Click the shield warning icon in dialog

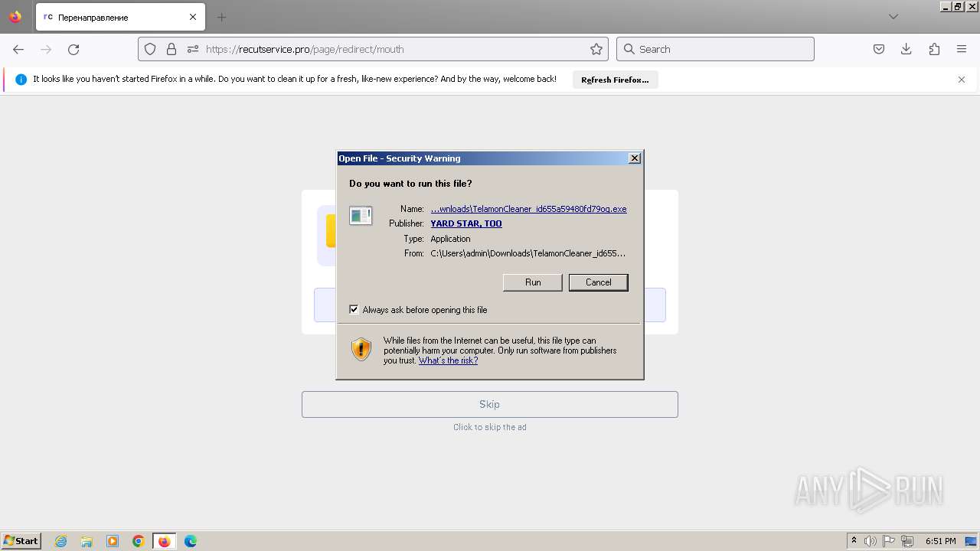361,350
